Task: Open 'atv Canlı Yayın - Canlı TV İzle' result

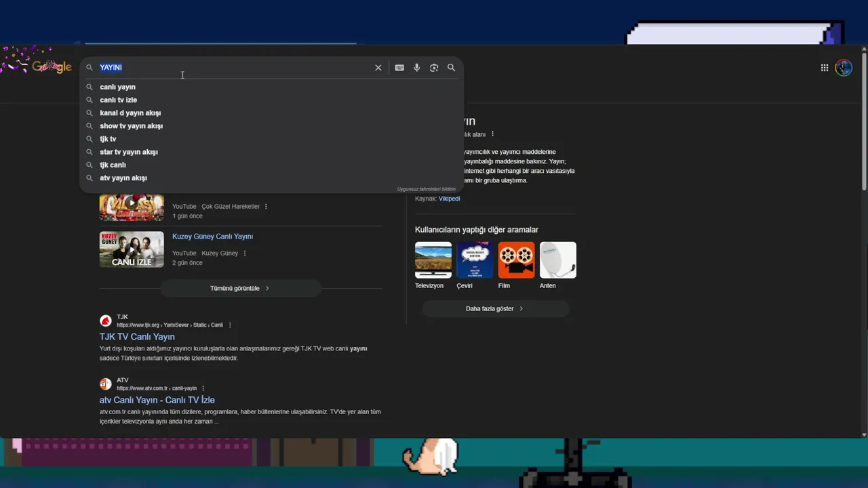Action: point(157,400)
